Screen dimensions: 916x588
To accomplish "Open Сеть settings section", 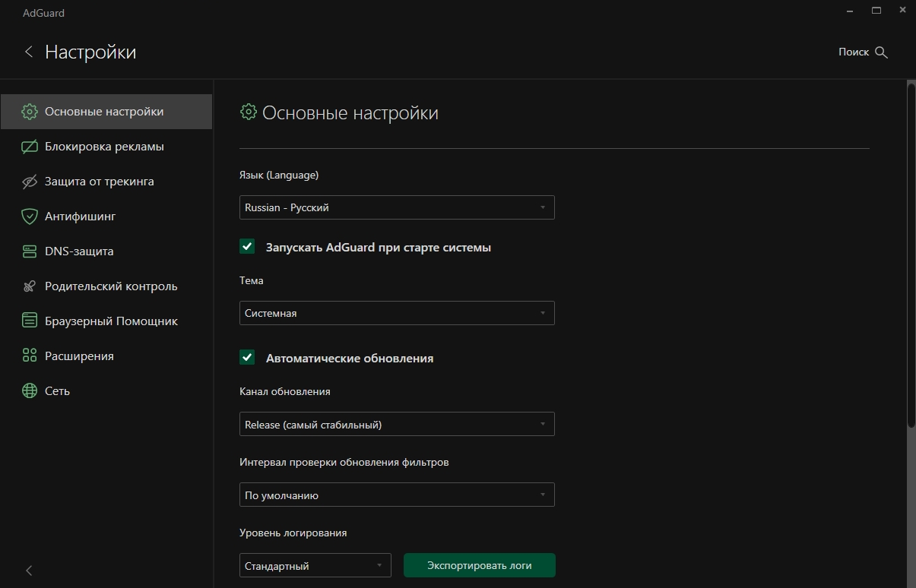I will [106, 391].
